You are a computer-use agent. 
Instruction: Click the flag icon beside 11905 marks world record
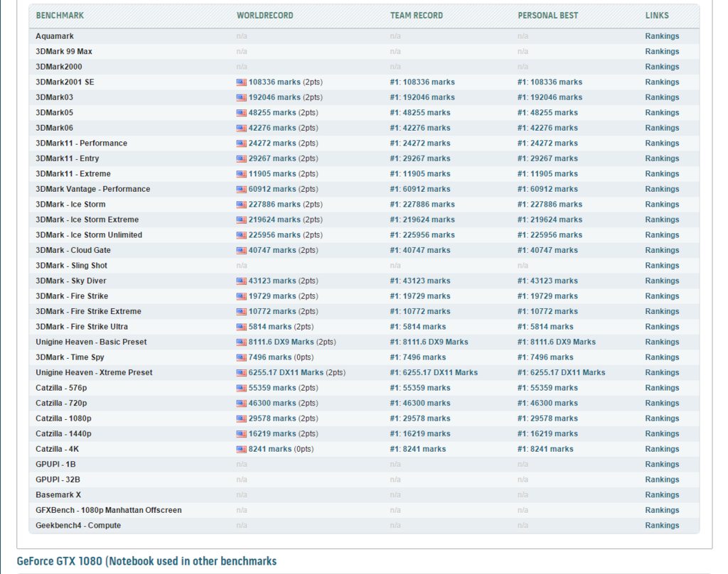coord(242,174)
